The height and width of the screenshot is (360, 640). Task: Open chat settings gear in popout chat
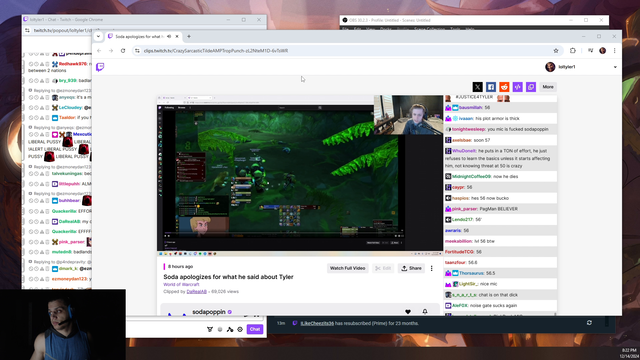click(240, 329)
